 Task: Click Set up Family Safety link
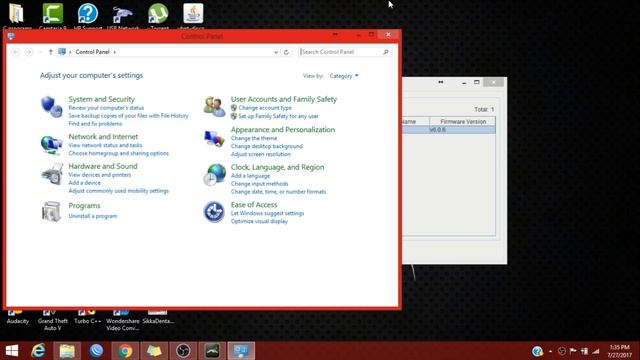[x=278, y=116]
